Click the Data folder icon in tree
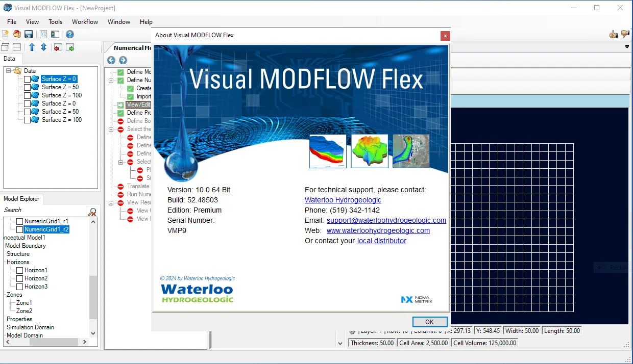The image size is (633, 364). 17,71
